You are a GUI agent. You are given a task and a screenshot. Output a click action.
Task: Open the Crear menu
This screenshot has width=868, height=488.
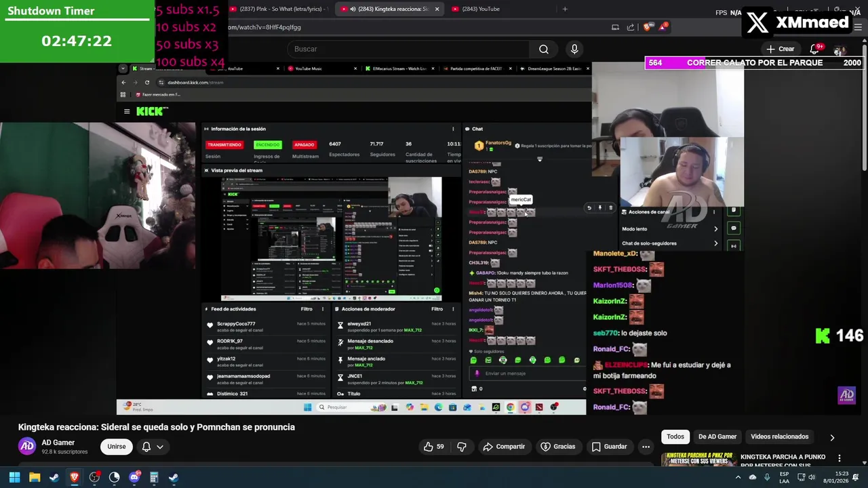click(780, 49)
